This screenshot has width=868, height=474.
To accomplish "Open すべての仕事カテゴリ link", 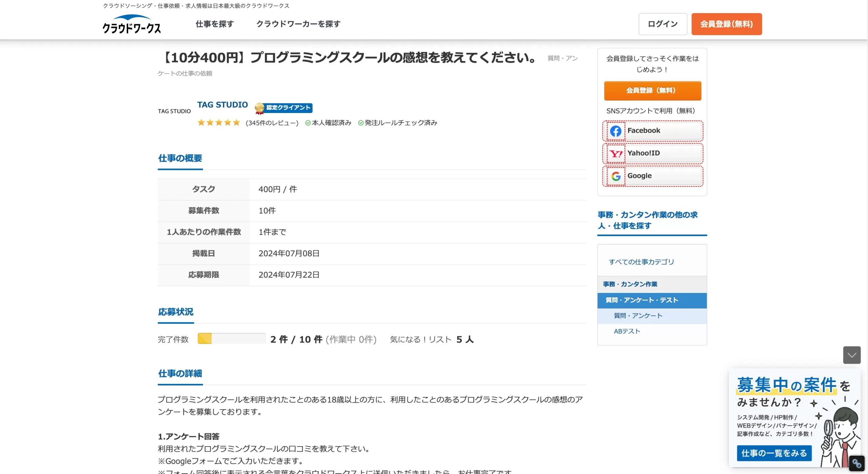I will pos(641,262).
